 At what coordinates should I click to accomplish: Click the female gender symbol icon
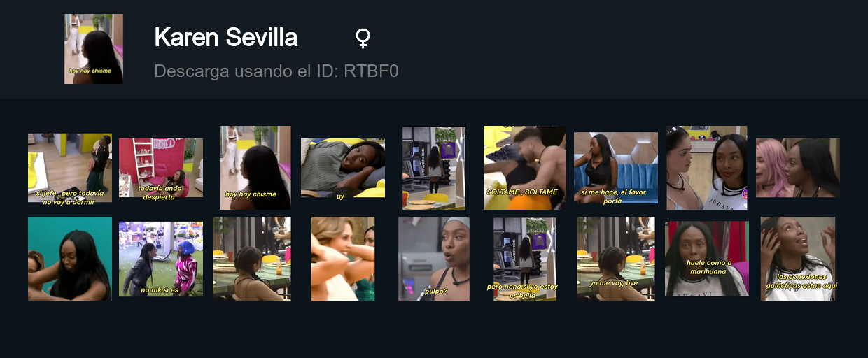tap(363, 38)
